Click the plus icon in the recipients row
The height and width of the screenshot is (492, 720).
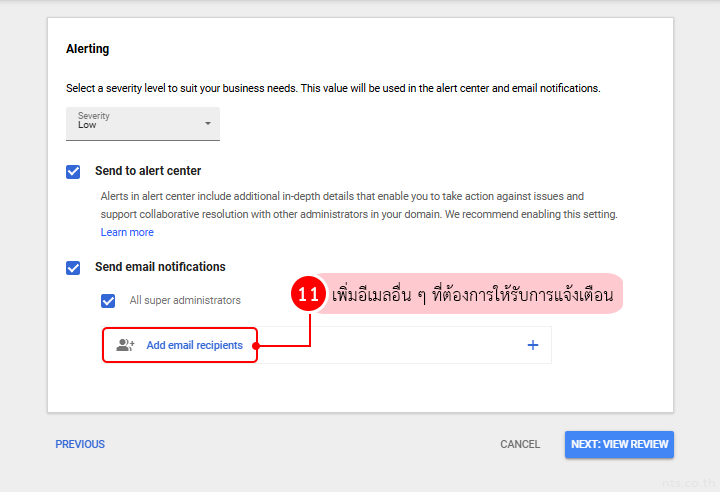tap(532, 345)
